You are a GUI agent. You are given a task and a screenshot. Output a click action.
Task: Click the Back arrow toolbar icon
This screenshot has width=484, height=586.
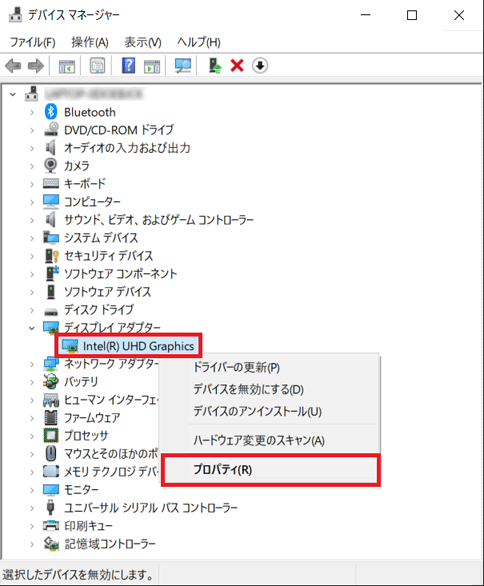click(x=13, y=66)
